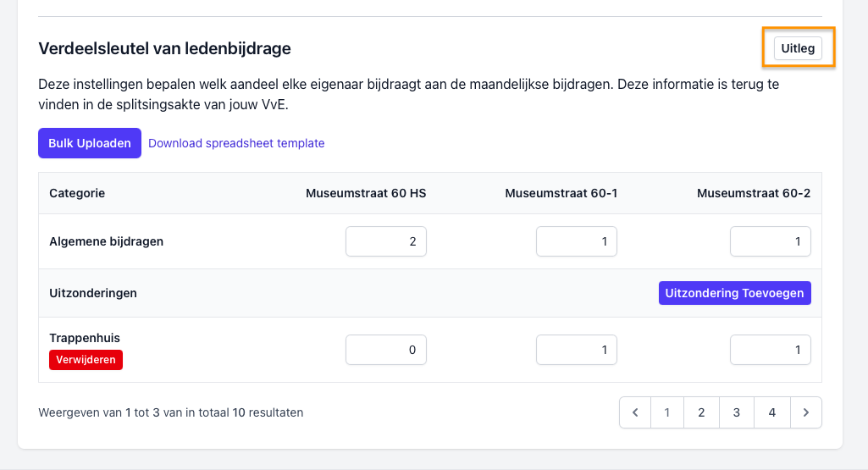868x470 pixels.
Task: Download the spreadsheet template
Action: [x=236, y=143]
